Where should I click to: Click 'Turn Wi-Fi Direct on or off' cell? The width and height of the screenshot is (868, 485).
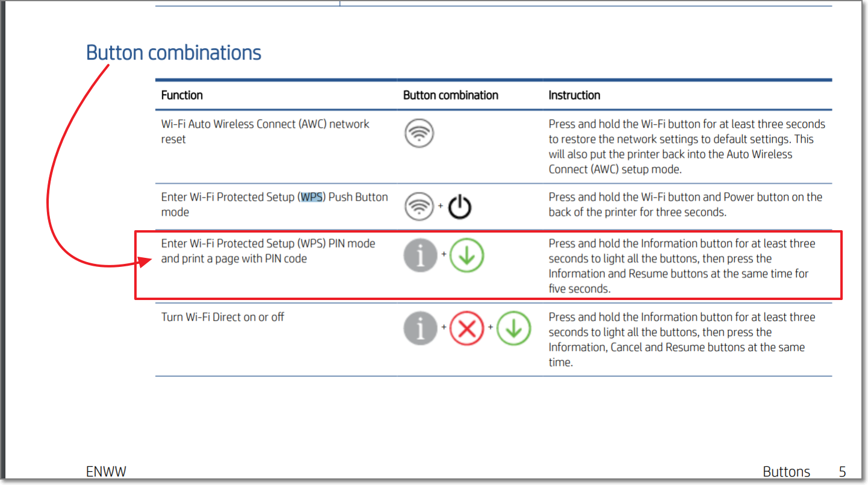coord(223,317)
